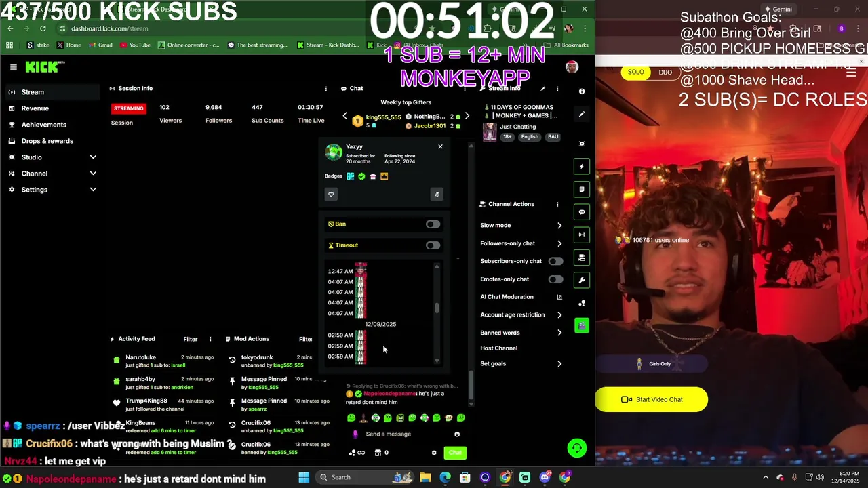Expand the Channel sidebar section
The width and height of the screenshot is (868, 488).
93,174
